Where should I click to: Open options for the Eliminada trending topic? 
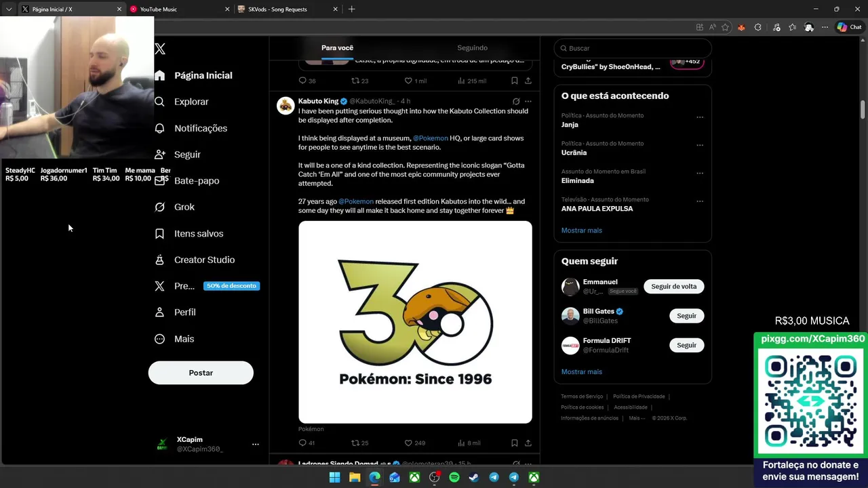coord(700,174)
